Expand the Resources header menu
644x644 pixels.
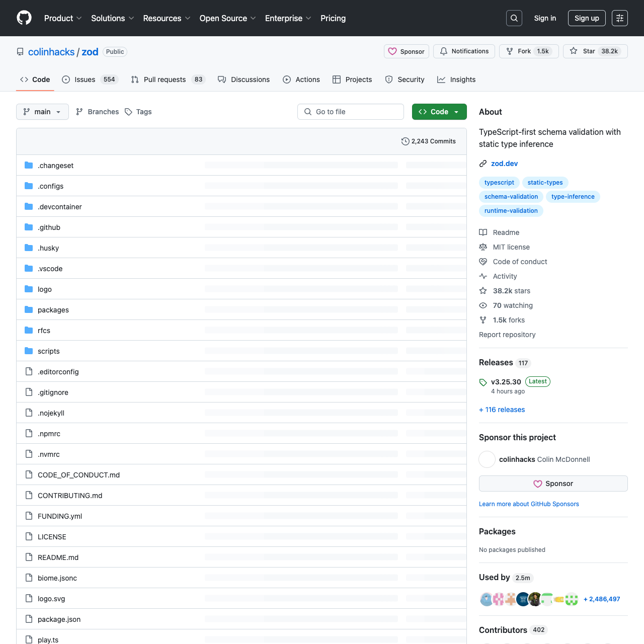coord(167,18)
